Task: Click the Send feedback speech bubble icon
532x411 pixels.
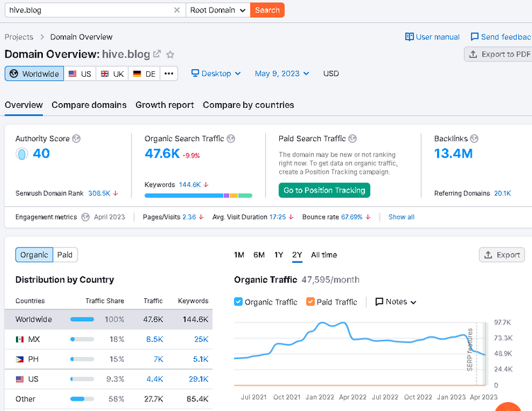Action: coord(475,37)
